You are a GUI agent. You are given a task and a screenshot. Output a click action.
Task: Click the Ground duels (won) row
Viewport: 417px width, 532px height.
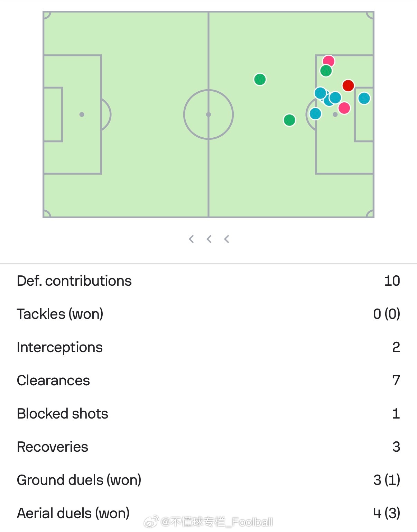pos(208,480)
